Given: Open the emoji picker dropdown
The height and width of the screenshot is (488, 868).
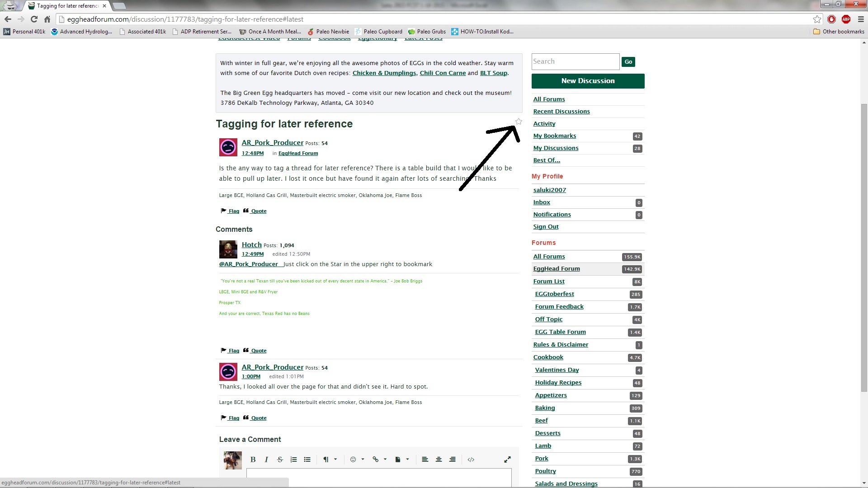Looking at the screenshot, I should pyautogui.click(x=357, y=460).
